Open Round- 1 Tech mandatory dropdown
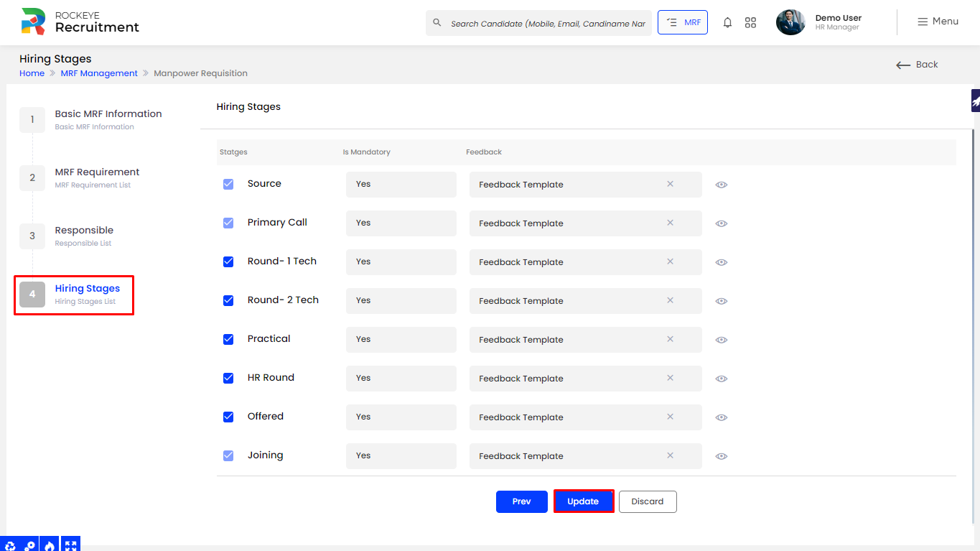This screenshot has height=551, width=980. click(x=401, y=262)
